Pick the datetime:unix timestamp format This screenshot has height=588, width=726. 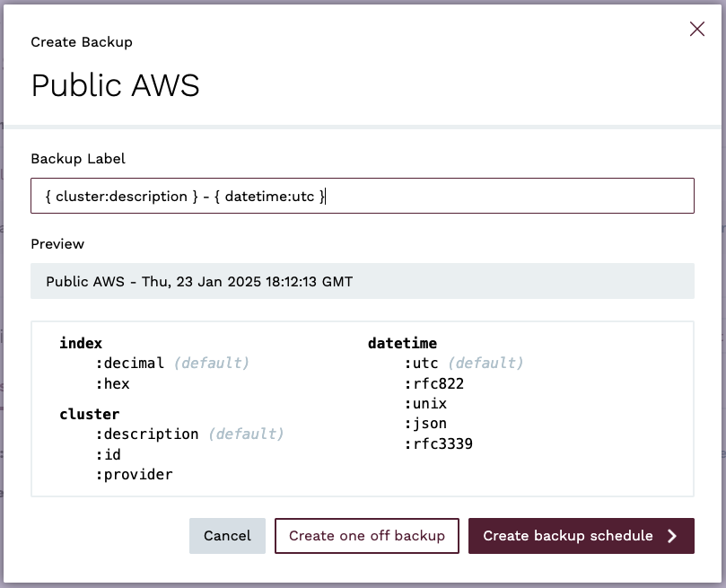pos(426,404)
